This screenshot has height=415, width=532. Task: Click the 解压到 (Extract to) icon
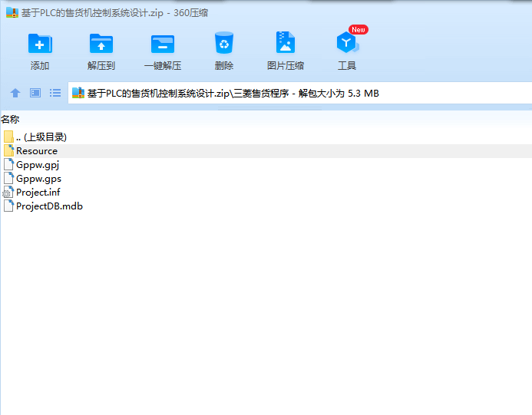101,43
